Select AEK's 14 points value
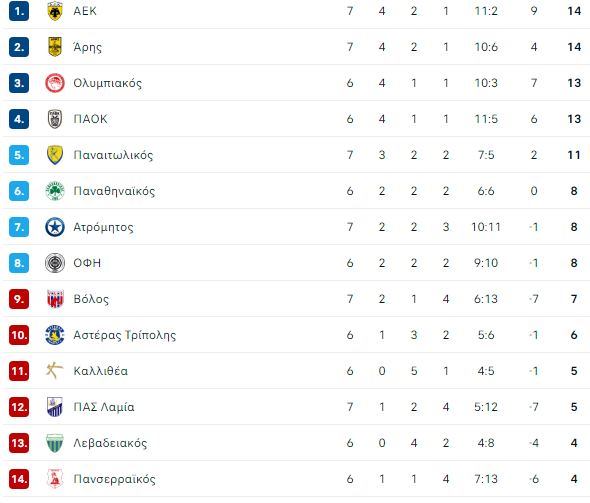Viewport: 590px width, 503px height. [574, 11]
